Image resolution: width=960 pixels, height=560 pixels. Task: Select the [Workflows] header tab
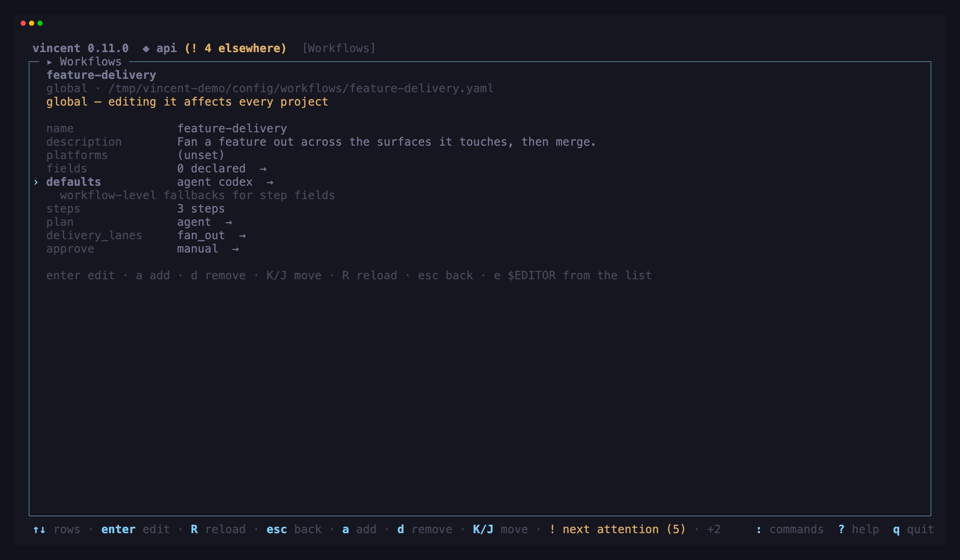coord(339,48)
